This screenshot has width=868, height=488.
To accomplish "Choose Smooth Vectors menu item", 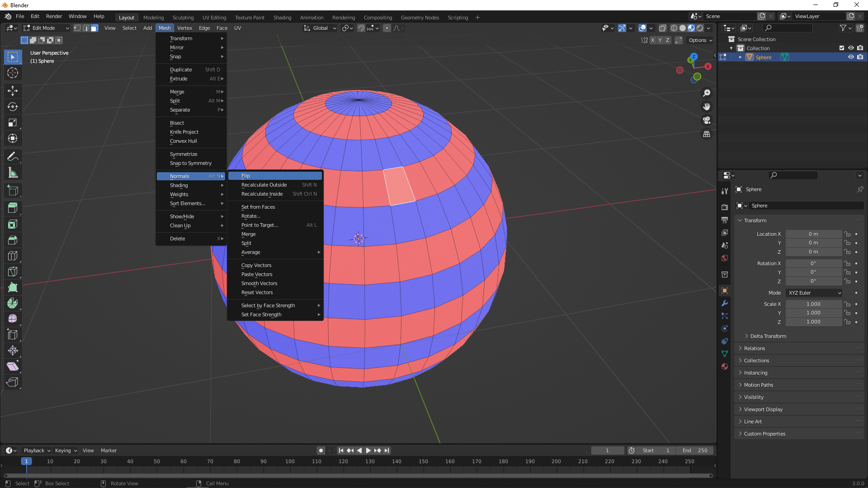I will (x=275, y=283).
